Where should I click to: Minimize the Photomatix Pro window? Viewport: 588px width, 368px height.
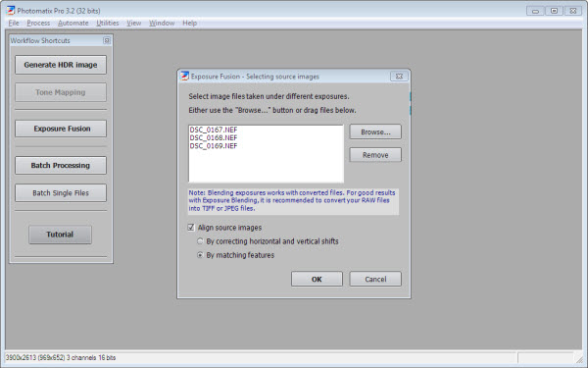tap(535, 11)
